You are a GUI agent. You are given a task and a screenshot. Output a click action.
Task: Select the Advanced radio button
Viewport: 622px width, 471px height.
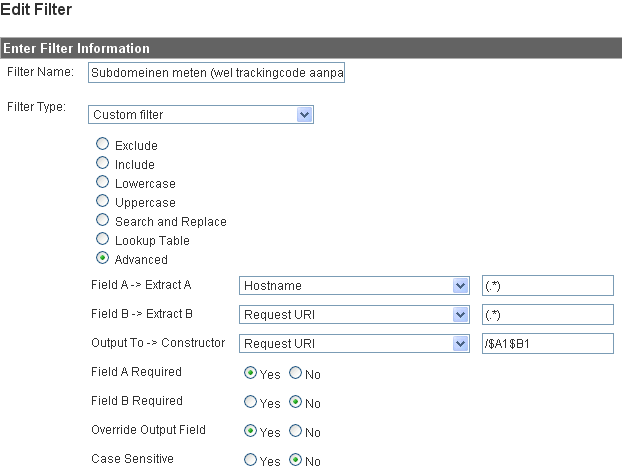click(x=102, y=258)
